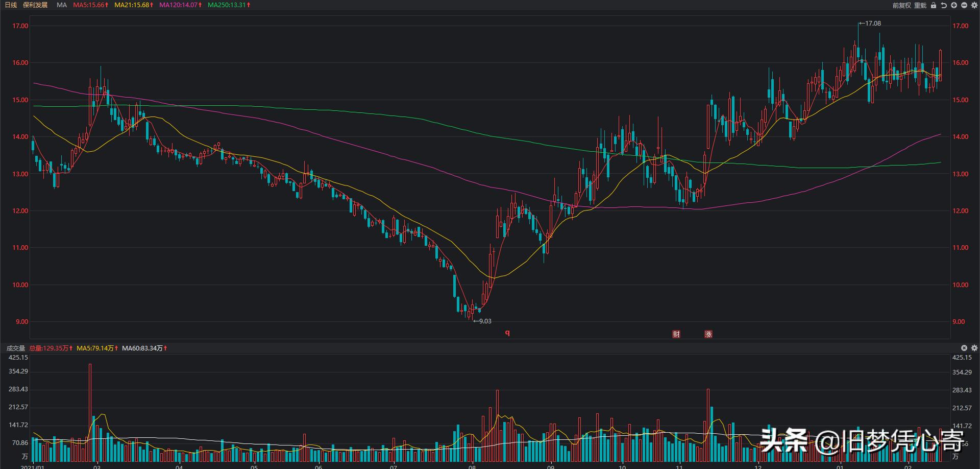Open chart settings gear at top right
Image resolution: width=980 pixels, height=469 pixels.
pos(974,5)
